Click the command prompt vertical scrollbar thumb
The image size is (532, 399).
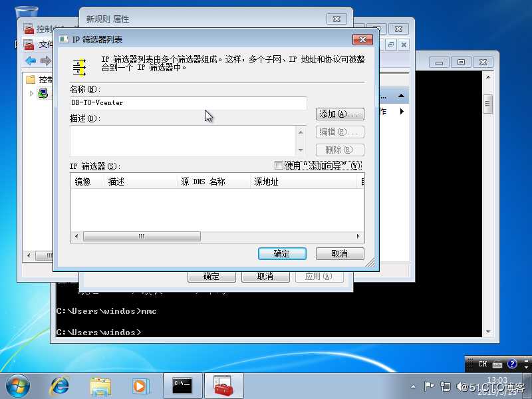tap(488, 104)
